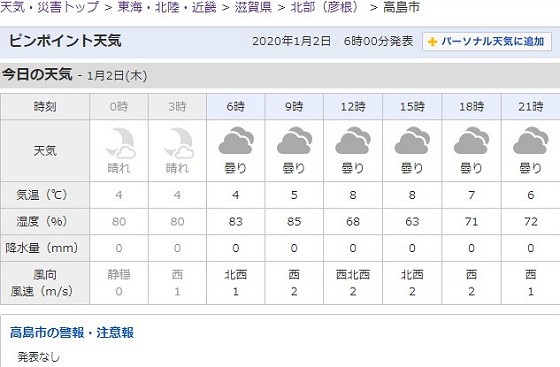Click the 晴れ label under 0時
Viewport: 560px width, 367px height.
coord(119,168)
